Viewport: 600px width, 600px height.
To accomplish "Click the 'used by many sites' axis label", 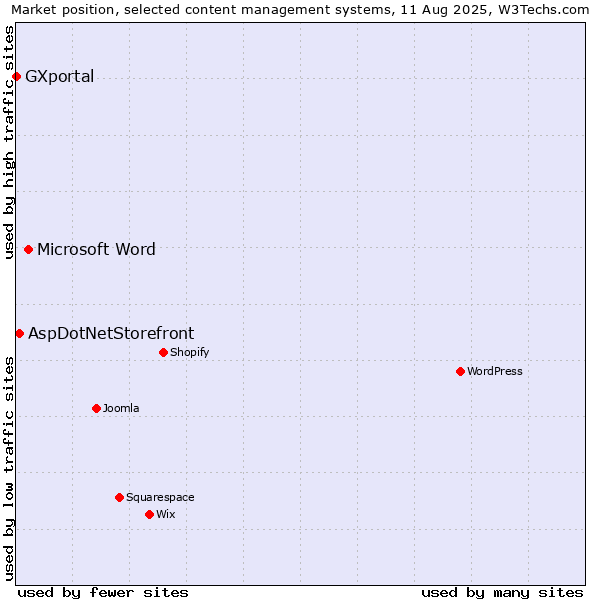I will coord(502,593).
